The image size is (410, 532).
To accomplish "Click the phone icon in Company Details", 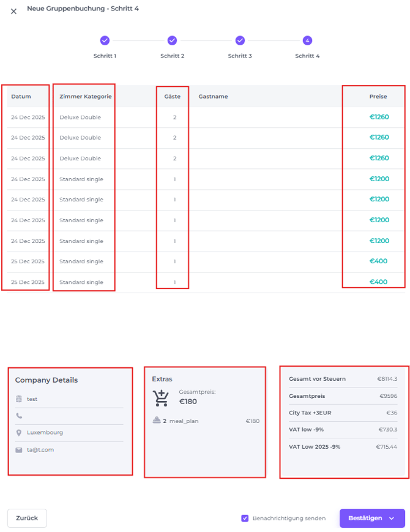I will point(19,416).
